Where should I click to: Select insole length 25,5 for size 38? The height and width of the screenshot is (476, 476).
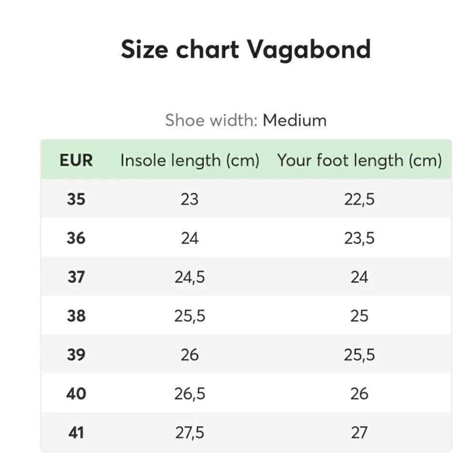point(189,316)
